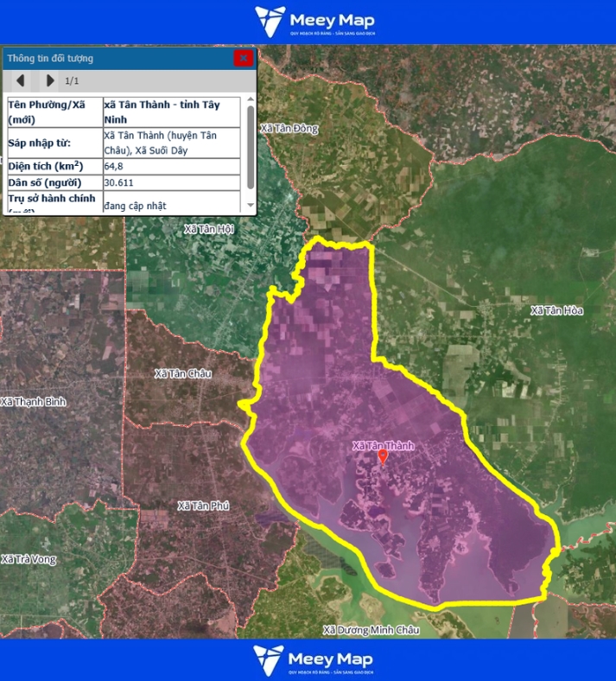Choose the Xã Tân Phú commune label
This screenshot has width=616, height=681.
[x=203, y=506]
